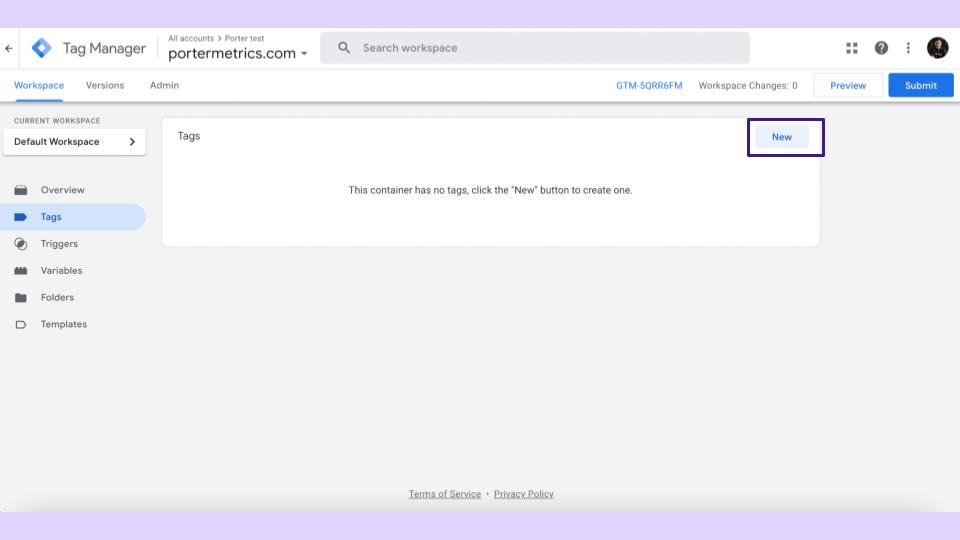Click the search magnifier icon
Viewport: 960px width, 540px height.
pyautogui.click(x=344, y=48)
